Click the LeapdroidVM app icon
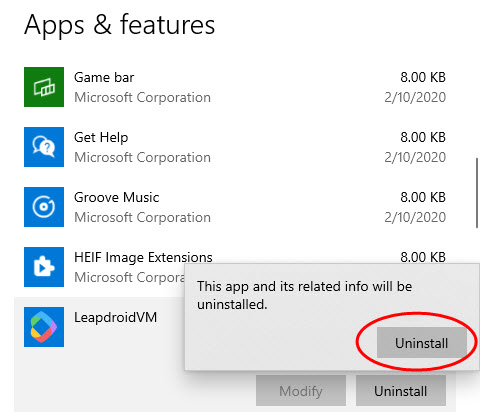480x412 pixels. [x=44, y=327]
